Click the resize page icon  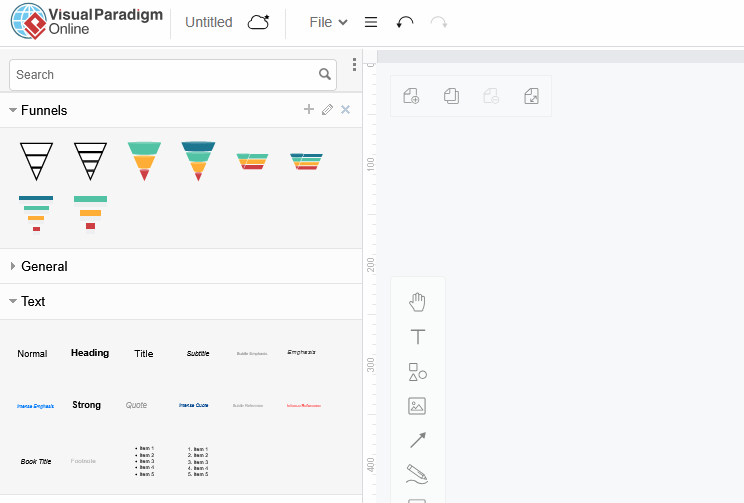pos(531,96)
